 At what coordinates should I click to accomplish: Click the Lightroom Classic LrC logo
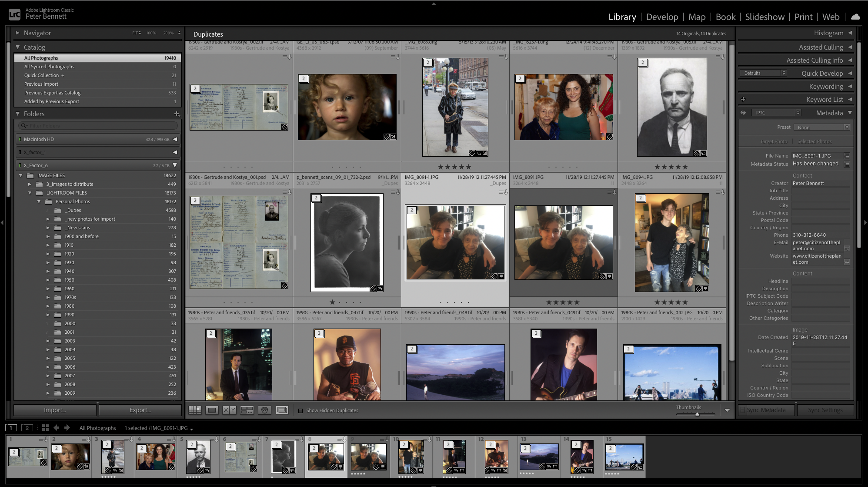pyautogui.click(x=14, y=15)
